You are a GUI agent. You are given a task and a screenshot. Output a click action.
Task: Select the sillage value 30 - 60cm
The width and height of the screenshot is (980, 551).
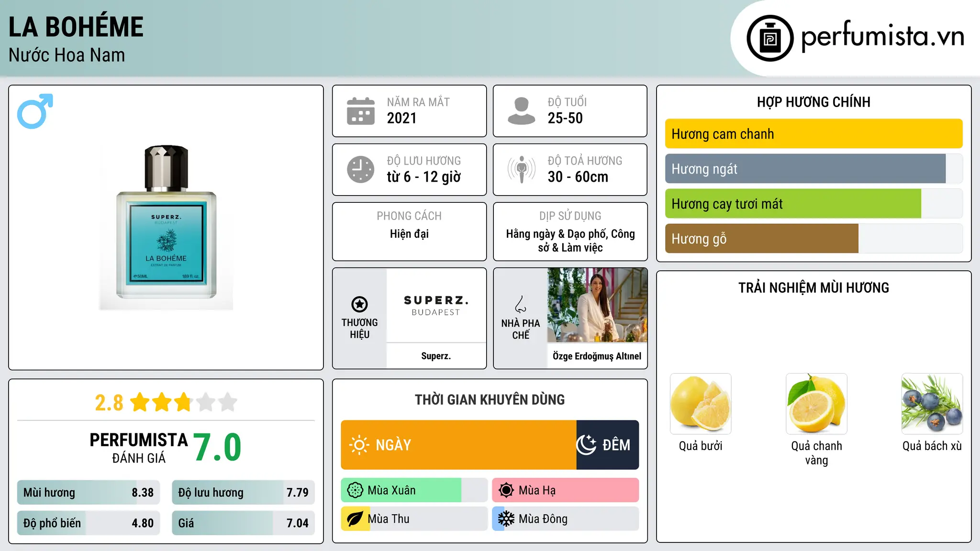(578, 177)
